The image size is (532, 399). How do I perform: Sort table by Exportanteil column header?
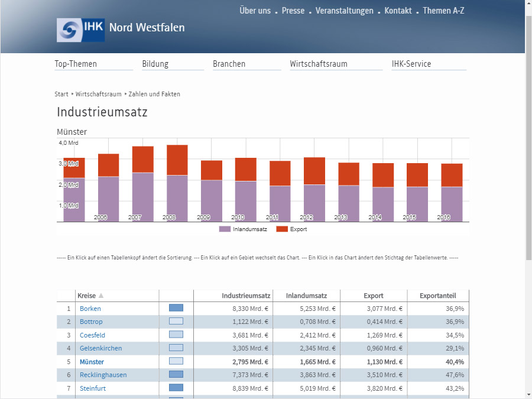click(x=437, y=296)
